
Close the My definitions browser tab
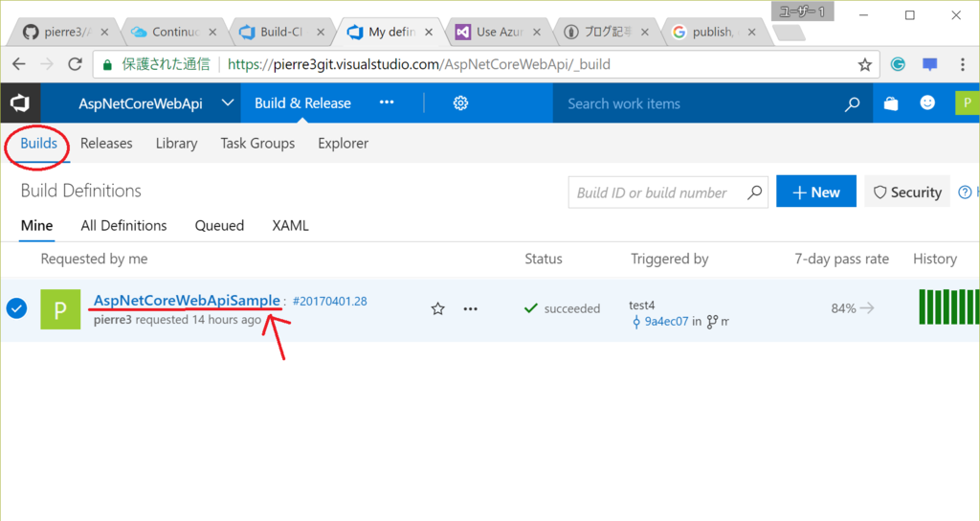429,32
